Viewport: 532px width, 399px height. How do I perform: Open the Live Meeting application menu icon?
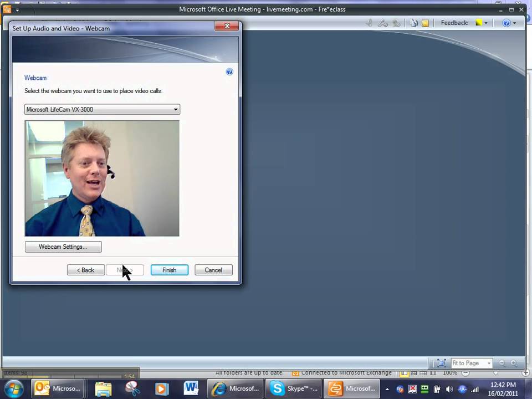[x=7, y=9]
